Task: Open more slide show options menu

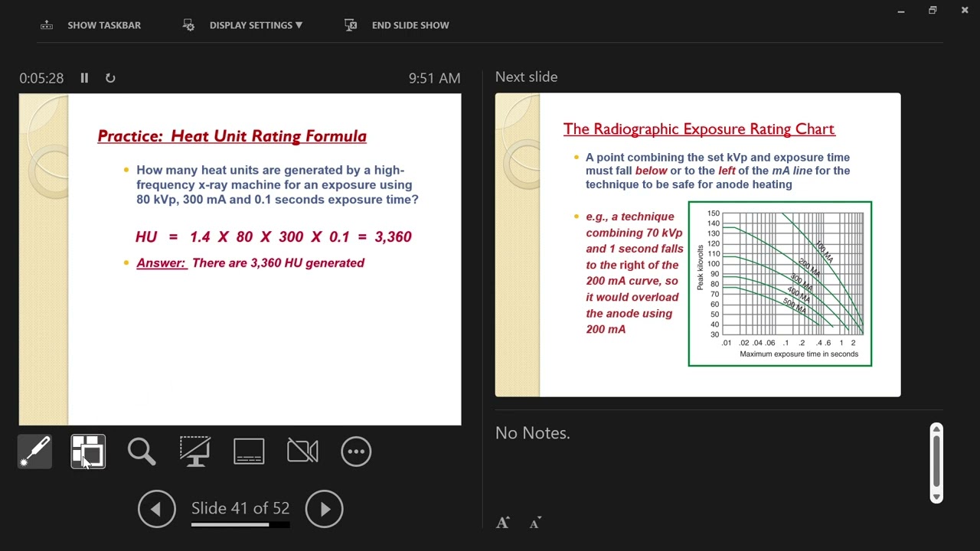Action: 356,452
